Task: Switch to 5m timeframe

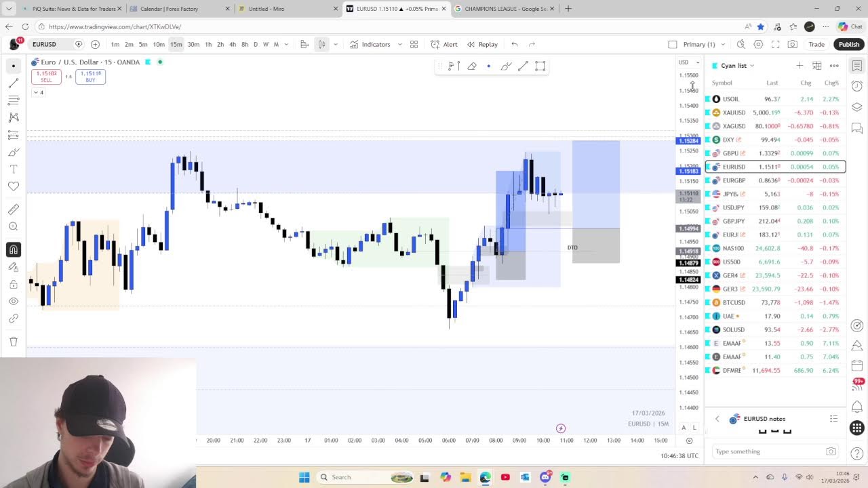Action: (x=143, y=44)
